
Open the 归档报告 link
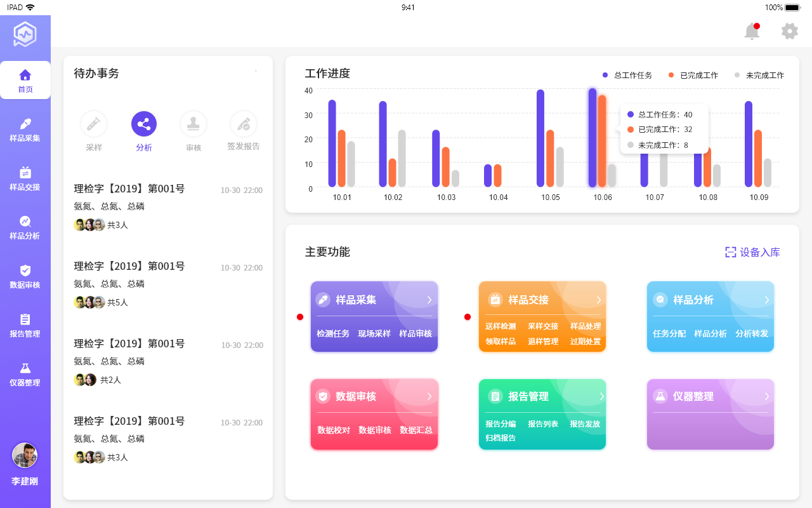(501, 438)
